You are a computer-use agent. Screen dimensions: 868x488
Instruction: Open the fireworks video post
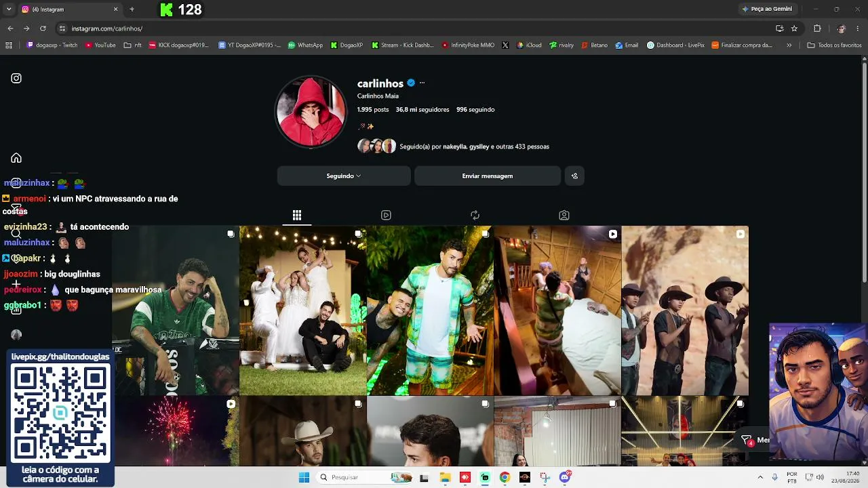click(x=175, y=431)
